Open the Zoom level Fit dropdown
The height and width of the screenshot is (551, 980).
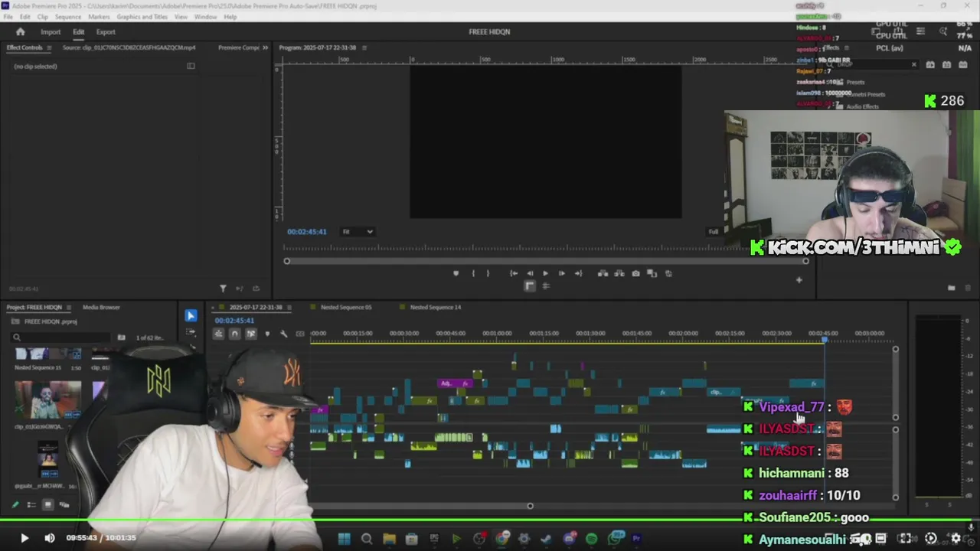point(358,231)
